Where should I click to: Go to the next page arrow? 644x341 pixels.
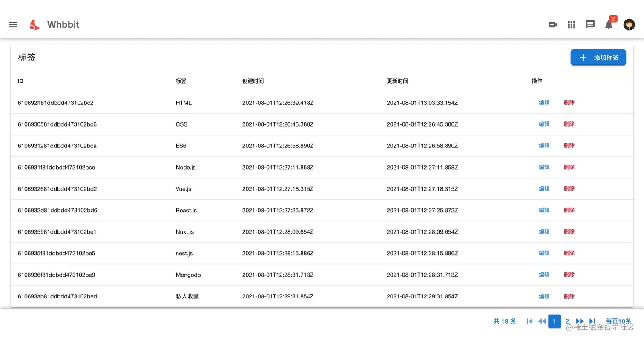click(580, 321)
